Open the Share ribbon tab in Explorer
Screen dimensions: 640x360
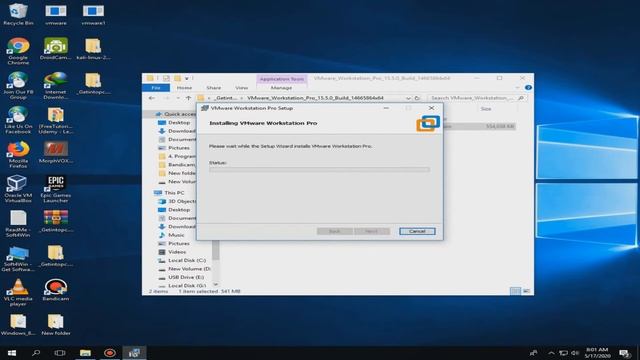pyautogui.click(x=213, y=88)
